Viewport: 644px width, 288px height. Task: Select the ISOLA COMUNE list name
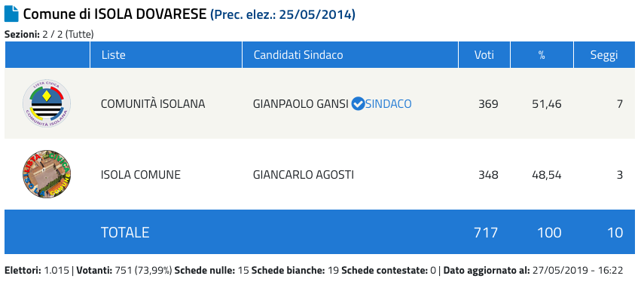point(140,175)
